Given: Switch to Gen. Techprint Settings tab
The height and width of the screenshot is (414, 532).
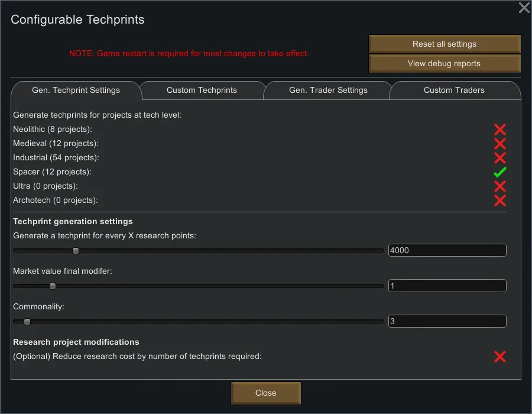Looking at the screenshot, I should (x=76, y=90).
